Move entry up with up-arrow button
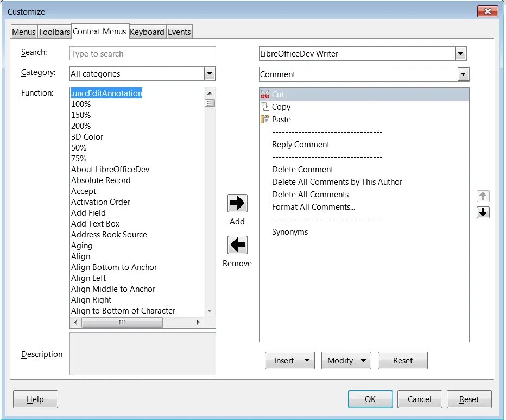The height and width of the screenshot is (420, 506). (x=483, y=196)
